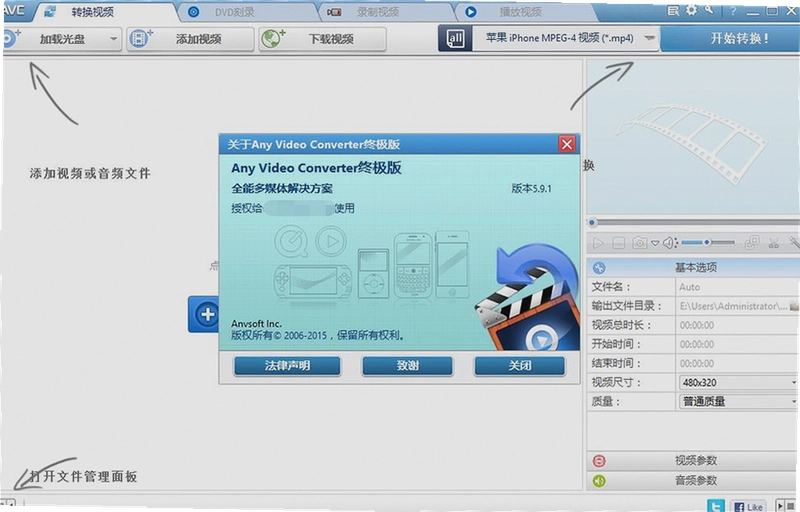Click the scissors clip icon
Screen dimensions: 800x512
tap(773, 243)
